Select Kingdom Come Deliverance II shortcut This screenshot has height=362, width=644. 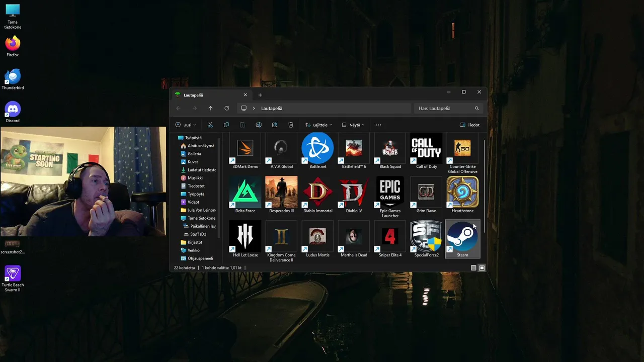coord(281,242)
